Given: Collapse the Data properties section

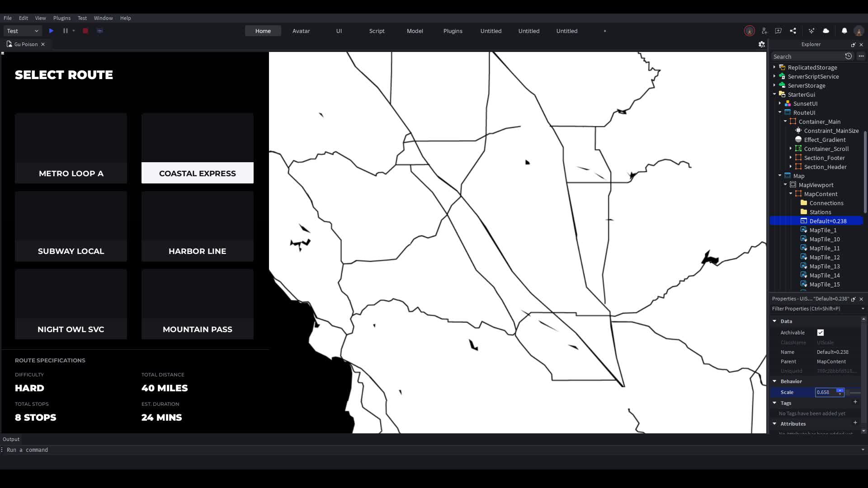Looking at the screenshot, I should point(774,321).
